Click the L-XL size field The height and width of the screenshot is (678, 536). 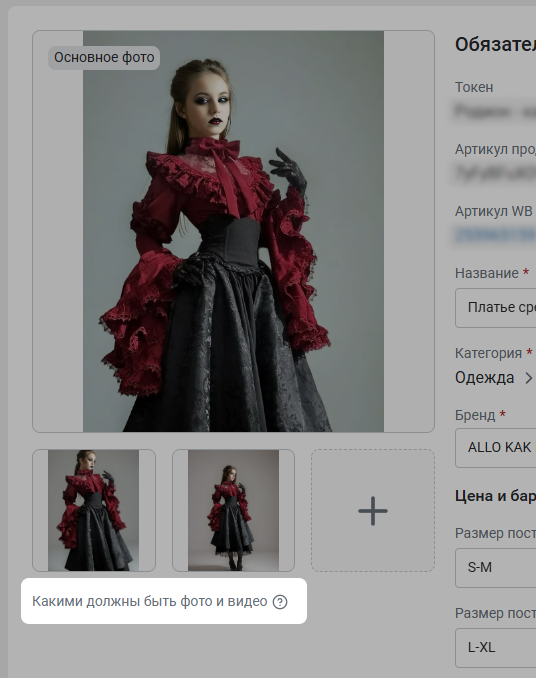[495, 648]
